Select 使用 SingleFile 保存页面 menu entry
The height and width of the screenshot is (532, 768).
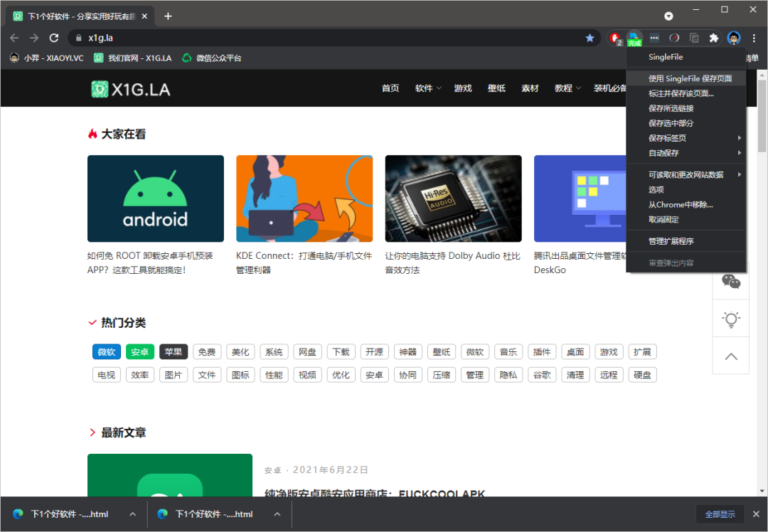click(686, 78)
